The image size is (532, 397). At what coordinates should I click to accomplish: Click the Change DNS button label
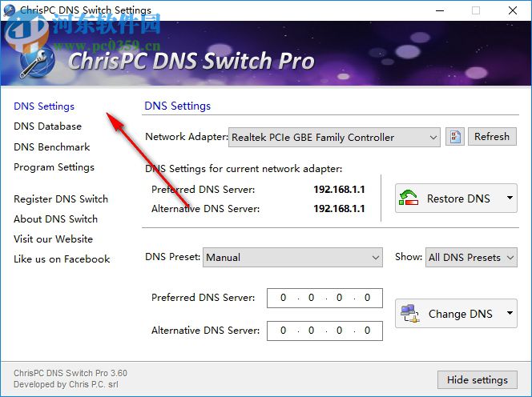tap(461, 314)
